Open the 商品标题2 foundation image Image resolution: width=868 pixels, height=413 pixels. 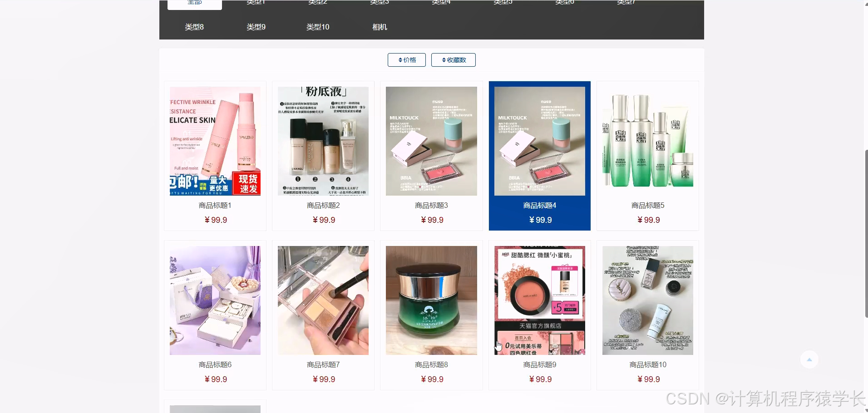tap(323, 141)
